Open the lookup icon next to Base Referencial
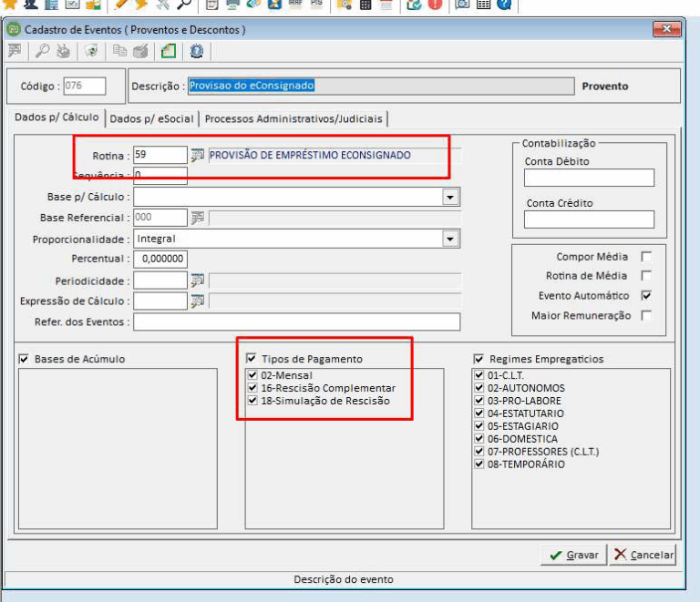Image resolution: width=700 pixels, height=602 pixels. (197, 218)
